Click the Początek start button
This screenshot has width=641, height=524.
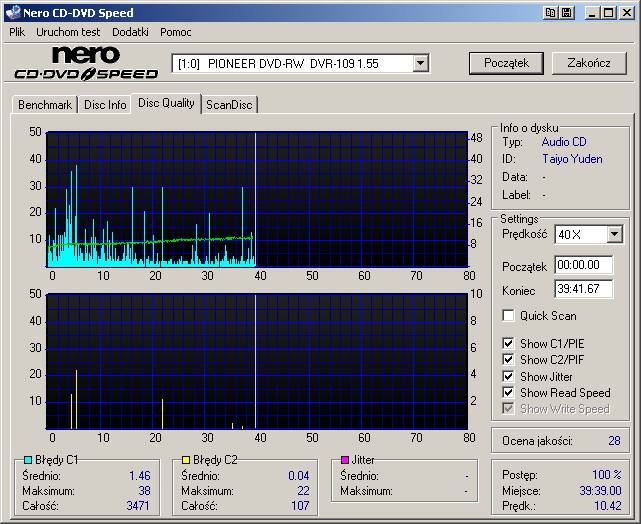pos(506,63)
